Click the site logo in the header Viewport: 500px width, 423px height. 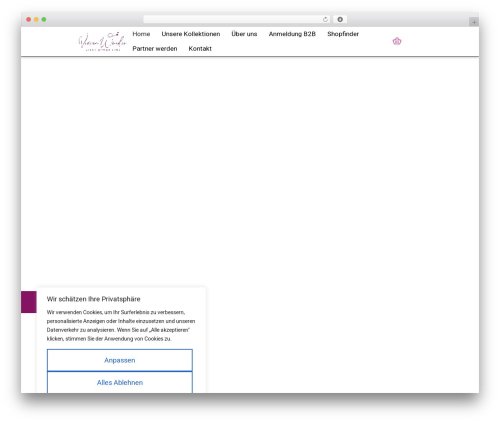102,42
